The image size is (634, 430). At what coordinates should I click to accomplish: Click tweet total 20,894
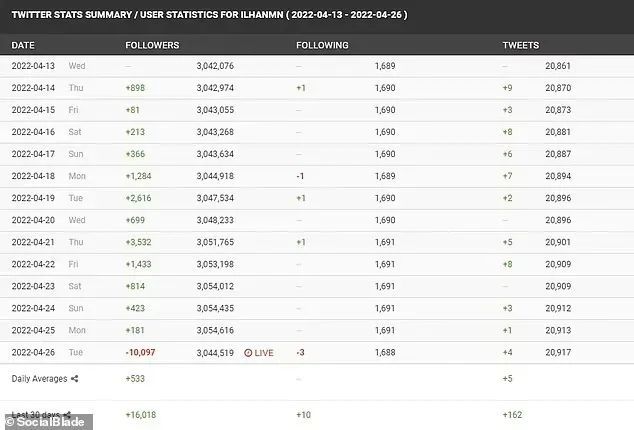tap(558, 176)
